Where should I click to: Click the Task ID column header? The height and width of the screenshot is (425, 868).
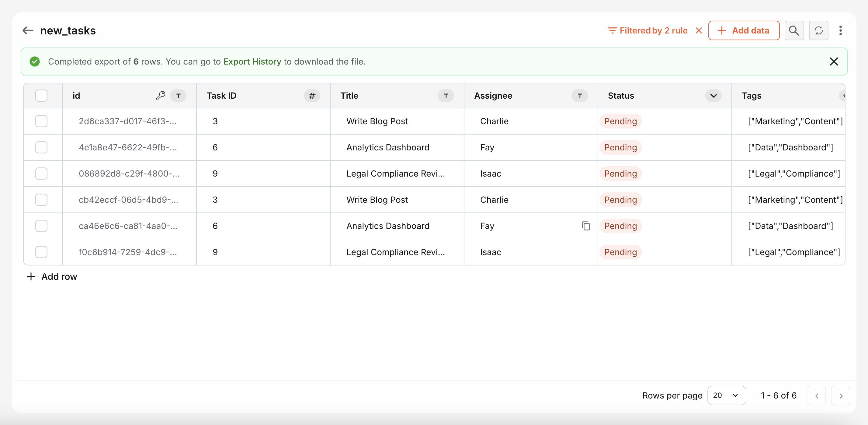tap(263, 96)
